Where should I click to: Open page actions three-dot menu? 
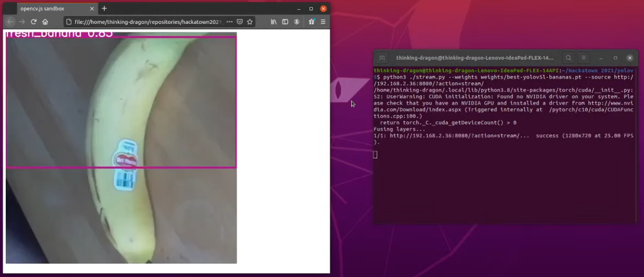(230, 22)
